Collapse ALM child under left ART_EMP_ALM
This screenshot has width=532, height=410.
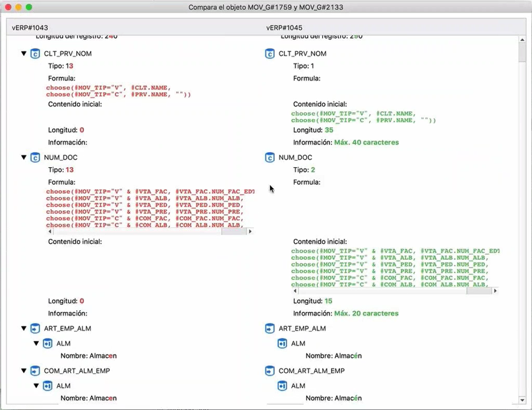coord(36,343)
